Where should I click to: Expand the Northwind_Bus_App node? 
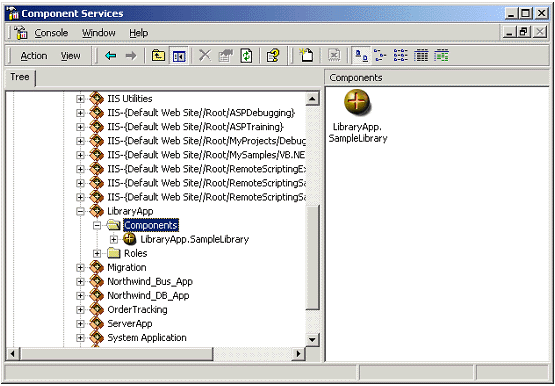80,282
